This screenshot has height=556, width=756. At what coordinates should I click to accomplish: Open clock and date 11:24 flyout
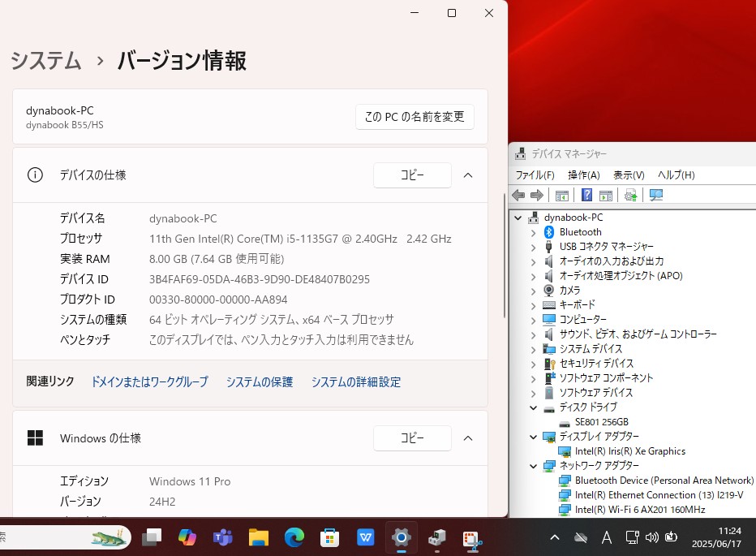click(x=716, y=537)
